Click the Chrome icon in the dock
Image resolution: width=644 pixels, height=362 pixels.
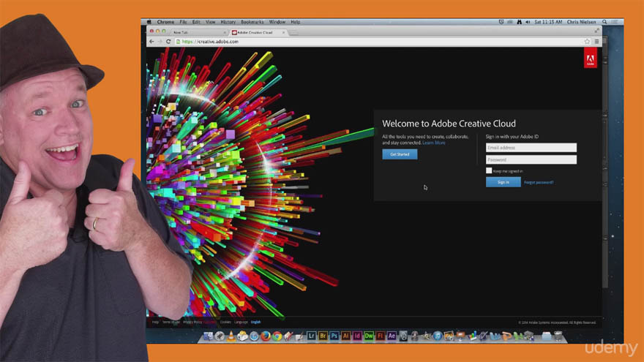click(277, 336)
